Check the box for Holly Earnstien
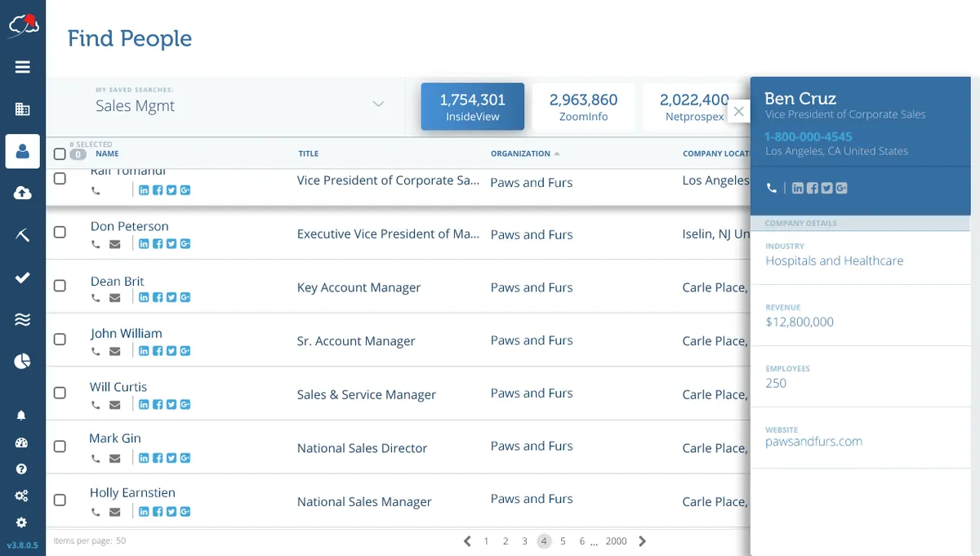The height and width of the screenshot is (556, 980). tap(60, 500)
